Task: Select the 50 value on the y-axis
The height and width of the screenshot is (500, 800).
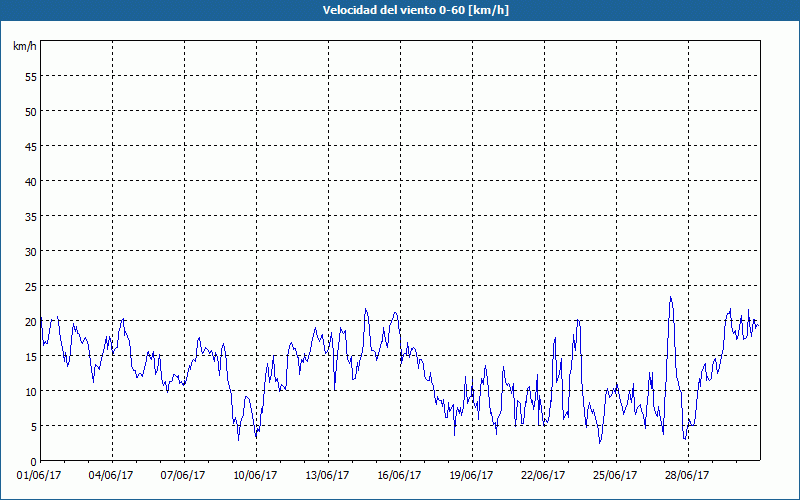Action: point(31,111)
